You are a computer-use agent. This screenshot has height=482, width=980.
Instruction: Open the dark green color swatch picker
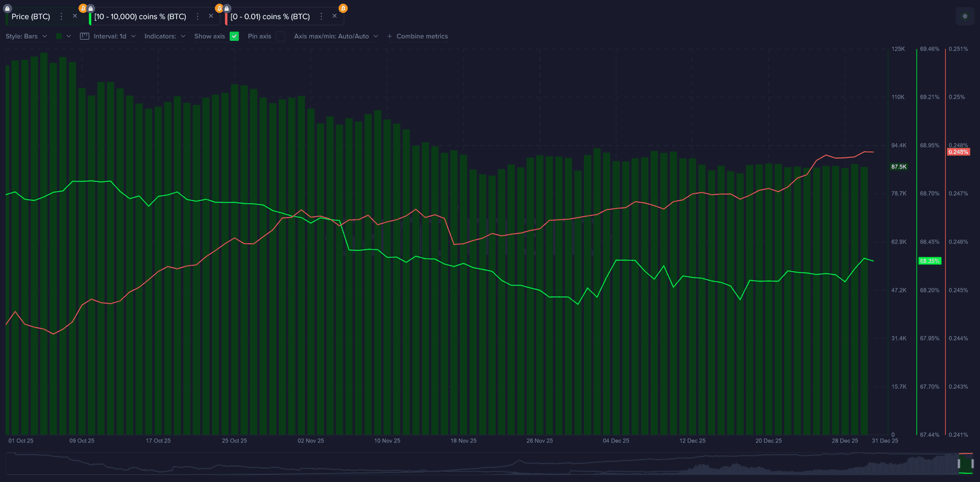click(63, 36)
